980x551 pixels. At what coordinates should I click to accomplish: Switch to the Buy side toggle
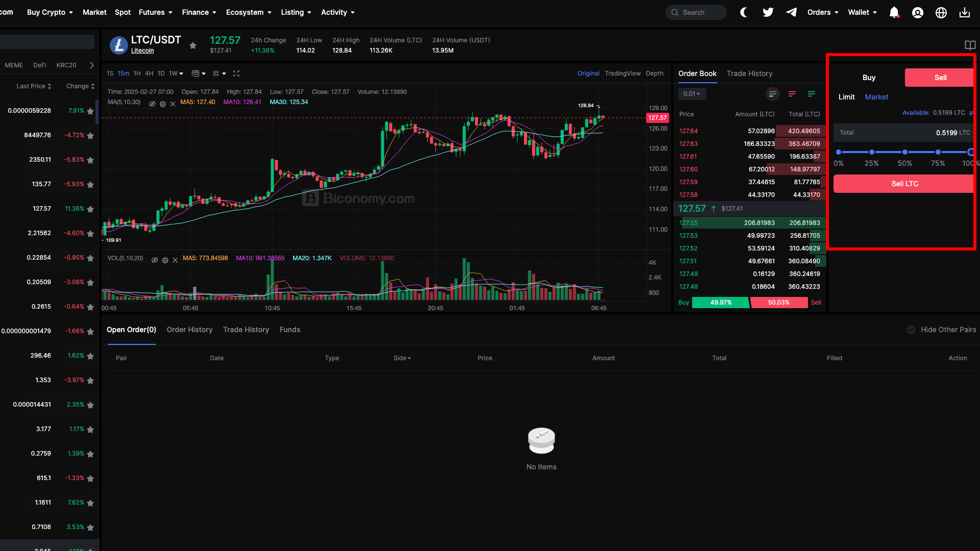coord(869,78)
